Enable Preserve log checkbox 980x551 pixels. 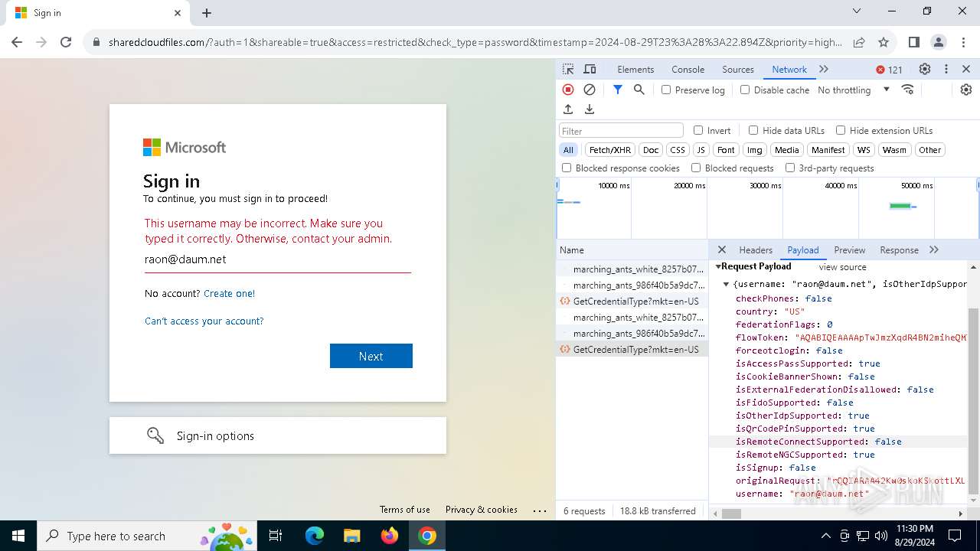(666, 90)
